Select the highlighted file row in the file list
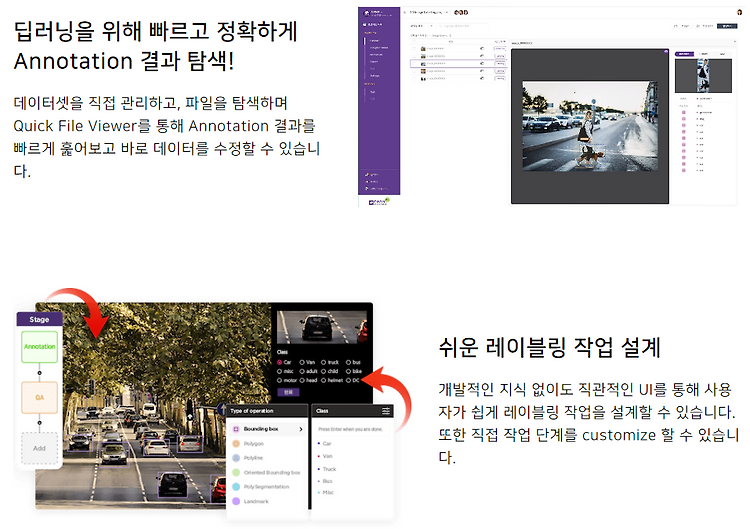 pos(458,63)
